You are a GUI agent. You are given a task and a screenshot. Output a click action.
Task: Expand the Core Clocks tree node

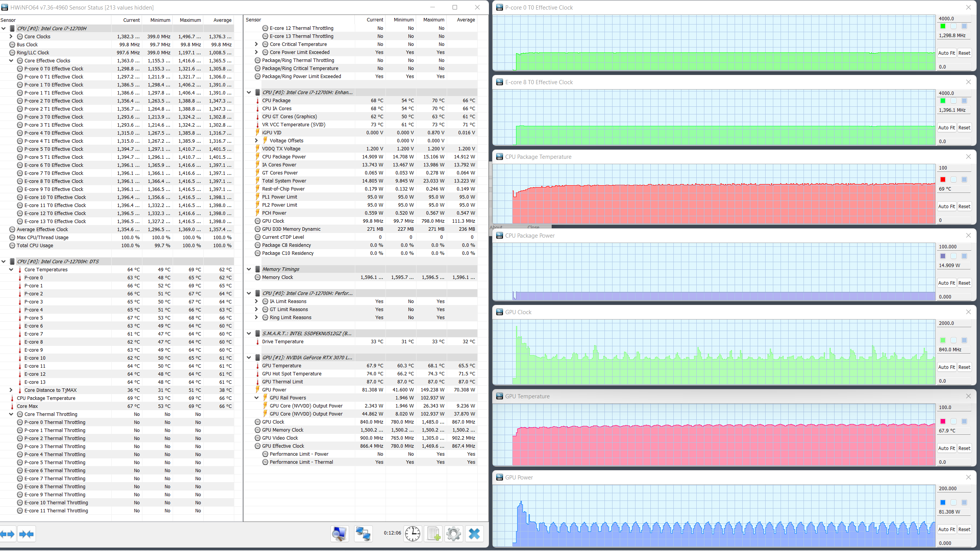pyautogui.click(x=11, y=36)
